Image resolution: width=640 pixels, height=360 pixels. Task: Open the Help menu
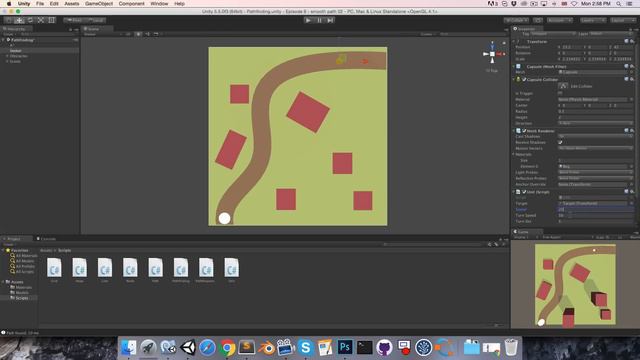[179, 4]
